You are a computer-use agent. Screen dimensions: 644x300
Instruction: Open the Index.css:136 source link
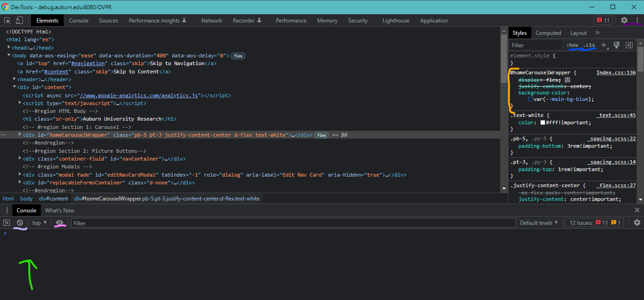coord(616,72)
